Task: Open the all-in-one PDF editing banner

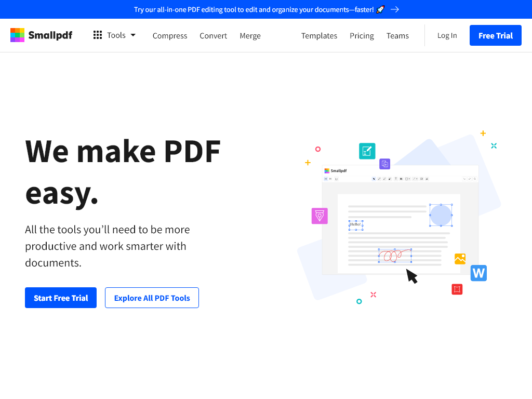Action: [x=266, y=9]
